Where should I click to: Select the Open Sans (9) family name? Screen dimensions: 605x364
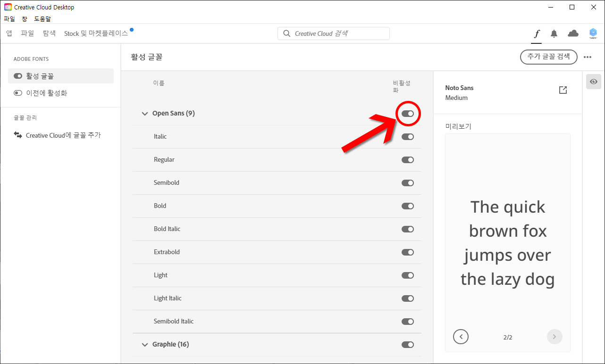click(x=174, y=114)
